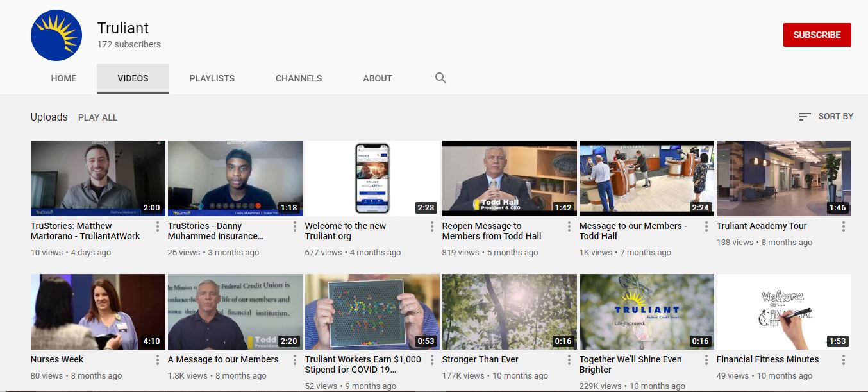Screen dimensions: 868x392
Task: Play the Nurses Week 4:10 thumbnail
Action: (x=98, y=312)
